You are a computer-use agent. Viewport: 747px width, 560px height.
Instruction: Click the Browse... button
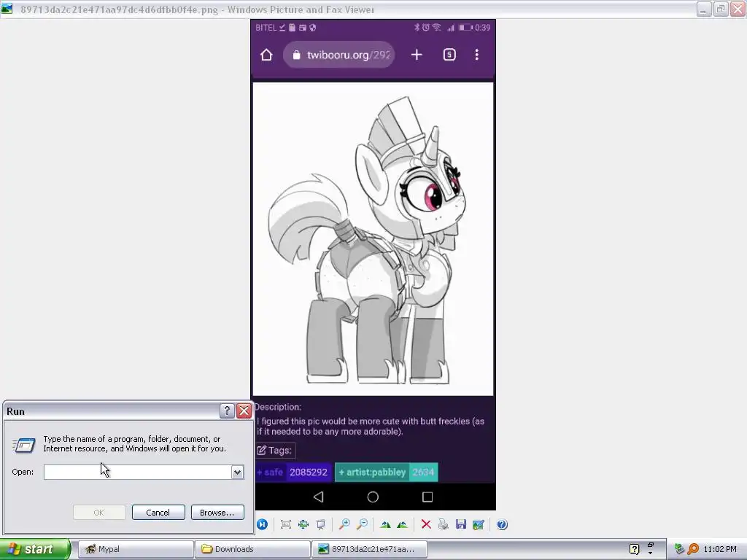coord(217,513)
